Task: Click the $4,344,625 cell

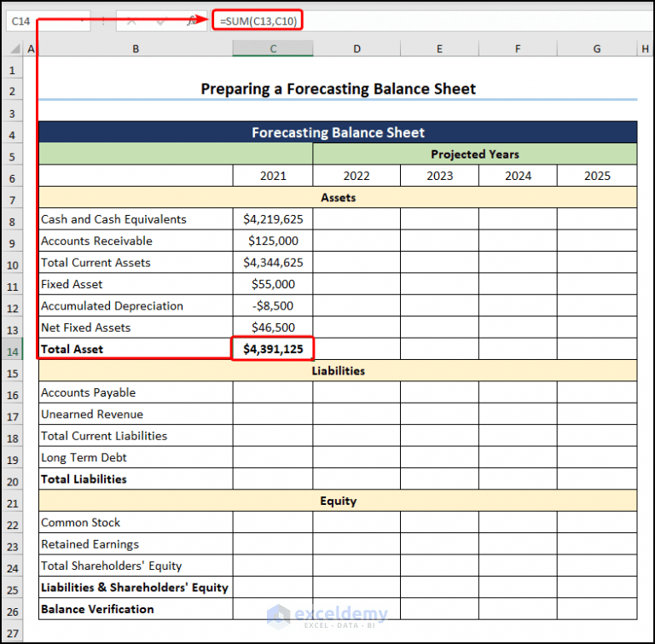Action: [273, 263]
